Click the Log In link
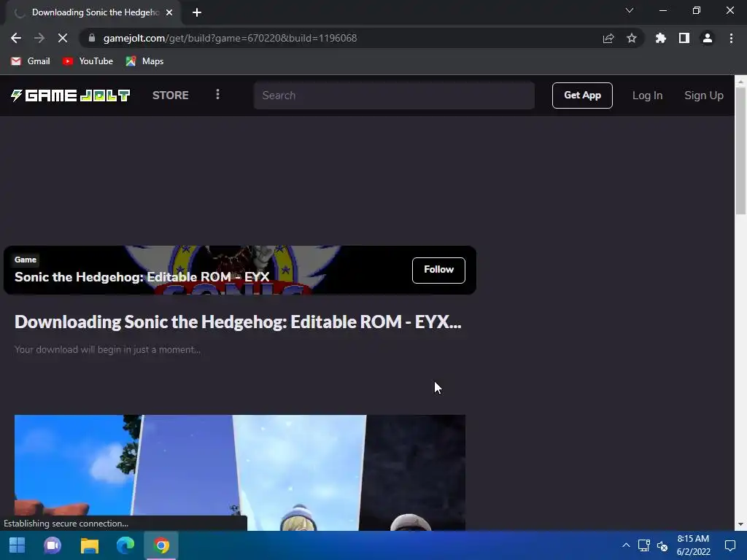The image size is (747, 560). coord(648,96)
